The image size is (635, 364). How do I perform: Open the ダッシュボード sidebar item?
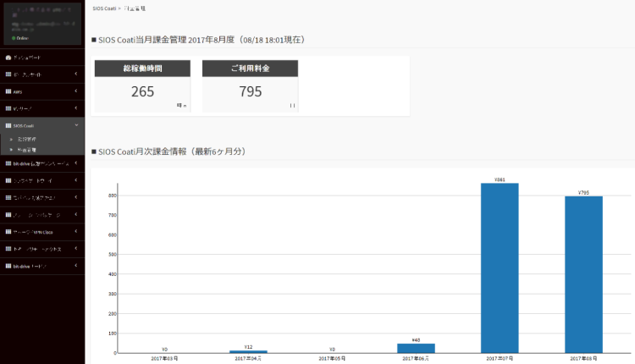(x=42, y=58)
